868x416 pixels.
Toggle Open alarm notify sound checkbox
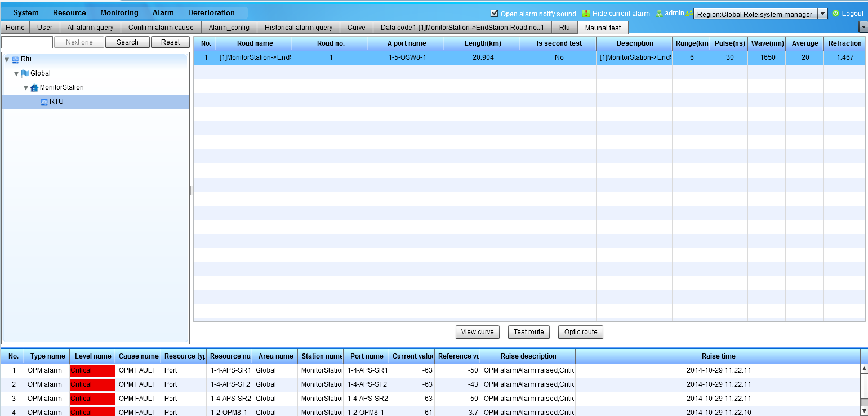pyautogui.click(x=495, y=13)
